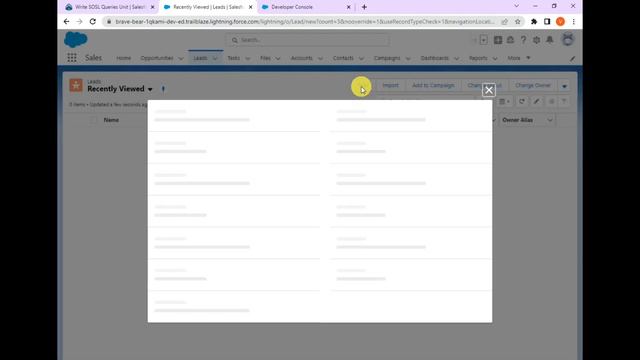The width and height of the screenshot is (640, 360).
Task: Open Chrome three-dot menu
Action: pyautogui.click(x=573, y=22)
